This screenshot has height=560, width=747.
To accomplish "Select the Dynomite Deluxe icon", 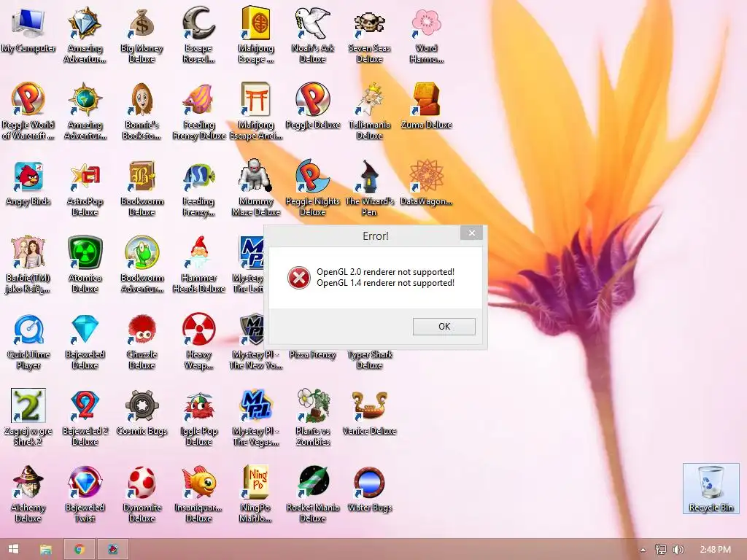I will pos(142,482).
